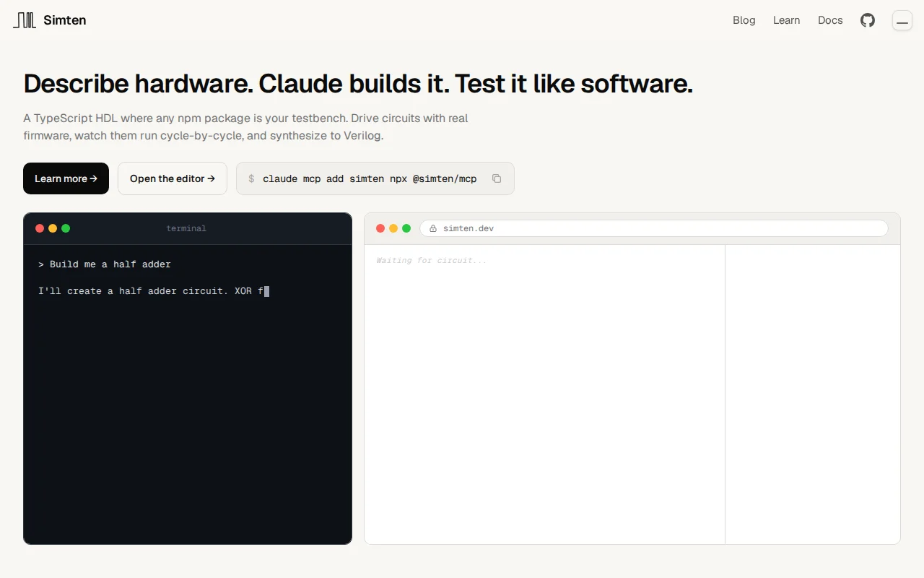Click the lock icon in address bar
This screenshot has height=578, width=924.
coord(433,228)
